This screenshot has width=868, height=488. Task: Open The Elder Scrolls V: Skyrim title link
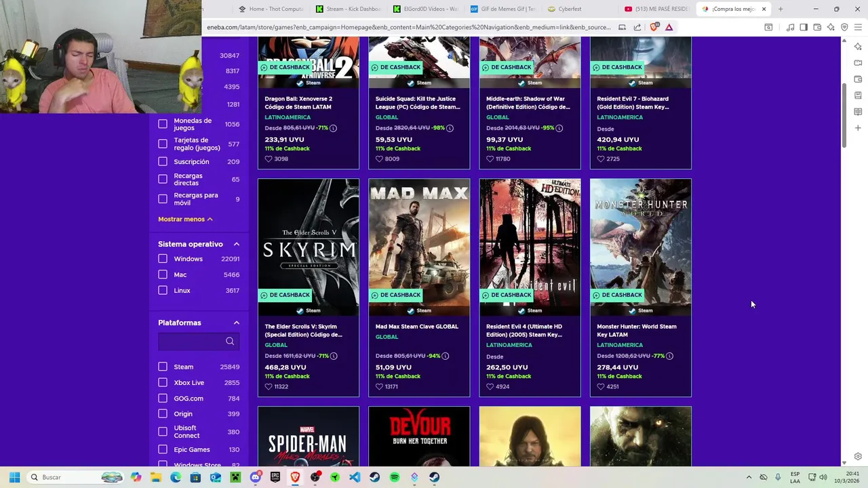tap(303, 330)
